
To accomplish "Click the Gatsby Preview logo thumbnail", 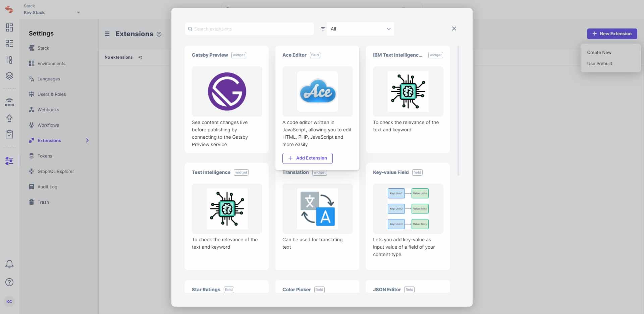I will (x=227, y=91).
